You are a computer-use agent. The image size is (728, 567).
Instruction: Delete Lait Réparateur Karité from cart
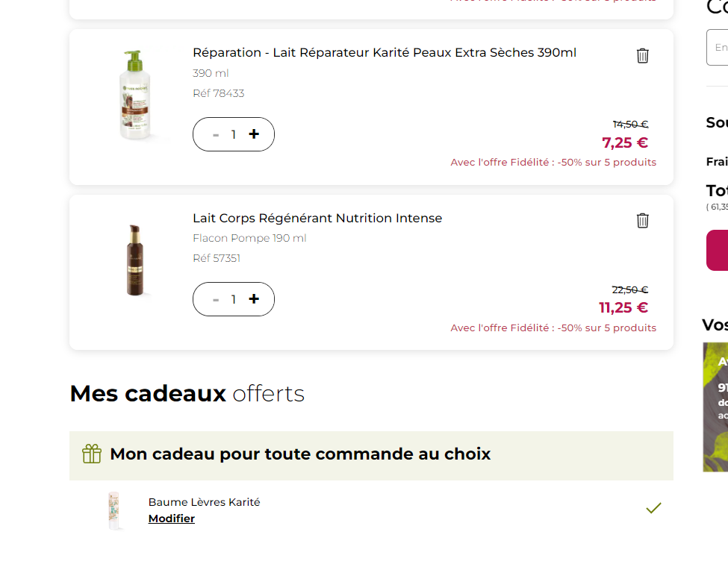tap(642, 56)
